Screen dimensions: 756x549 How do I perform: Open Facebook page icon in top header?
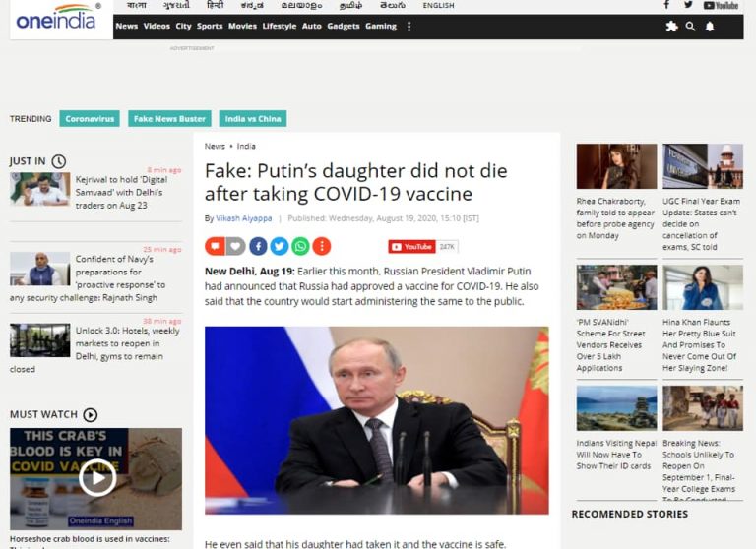click(666, 5)
